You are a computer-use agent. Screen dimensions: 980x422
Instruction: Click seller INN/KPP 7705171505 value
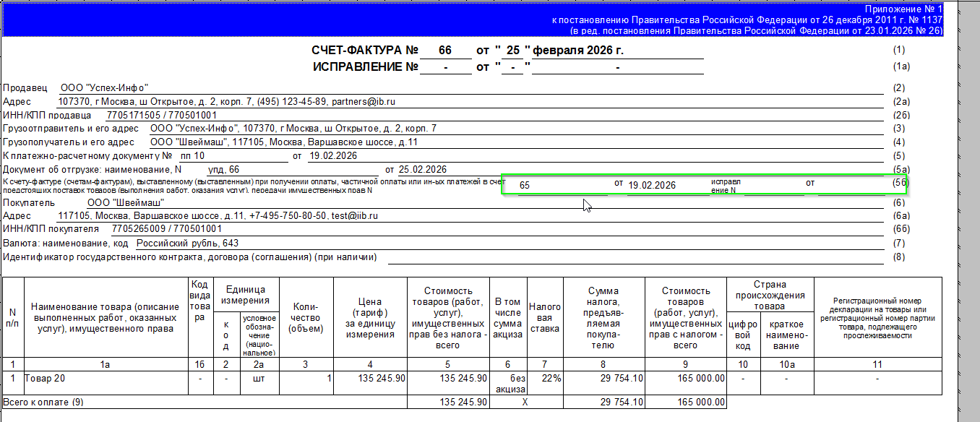click(162, 115)
